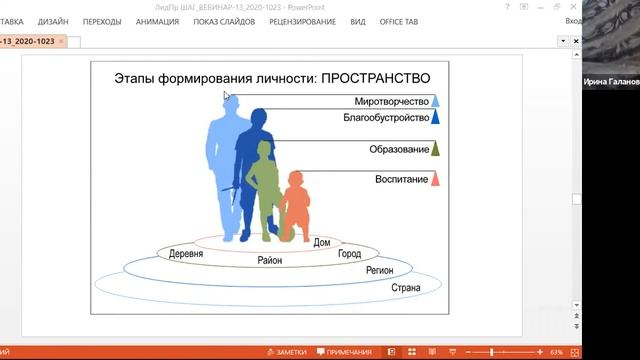Click the zoom in plus button

(x=540, y=352)
